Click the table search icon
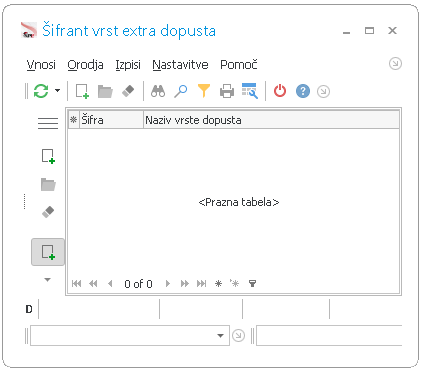 click(x=250, y=91)
